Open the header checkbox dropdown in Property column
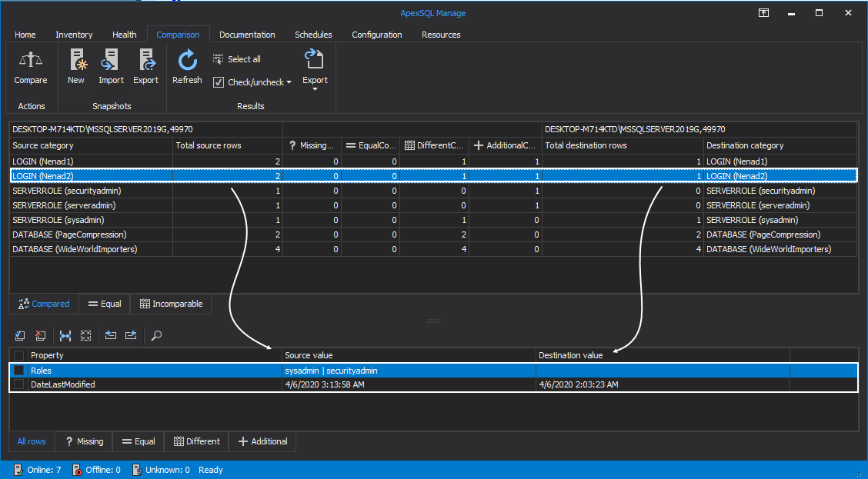Screen dimensions: 868x479 [19, 354]
